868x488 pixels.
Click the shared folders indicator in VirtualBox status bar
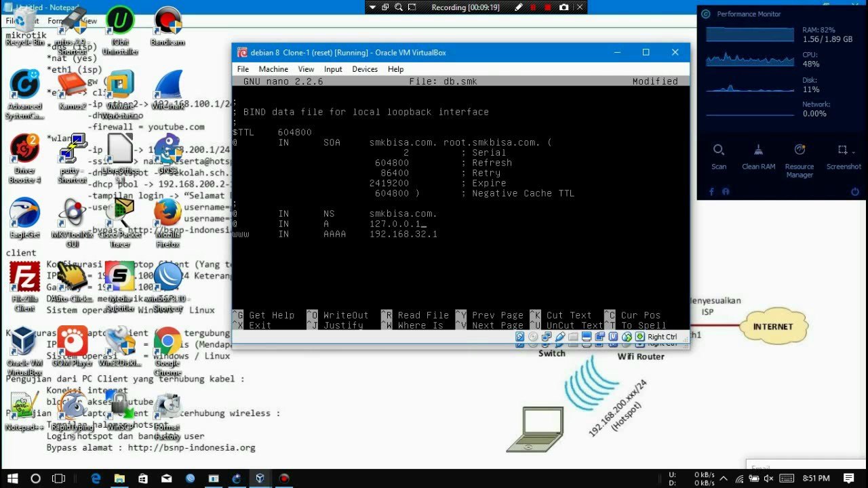click(x=573, y=337)
